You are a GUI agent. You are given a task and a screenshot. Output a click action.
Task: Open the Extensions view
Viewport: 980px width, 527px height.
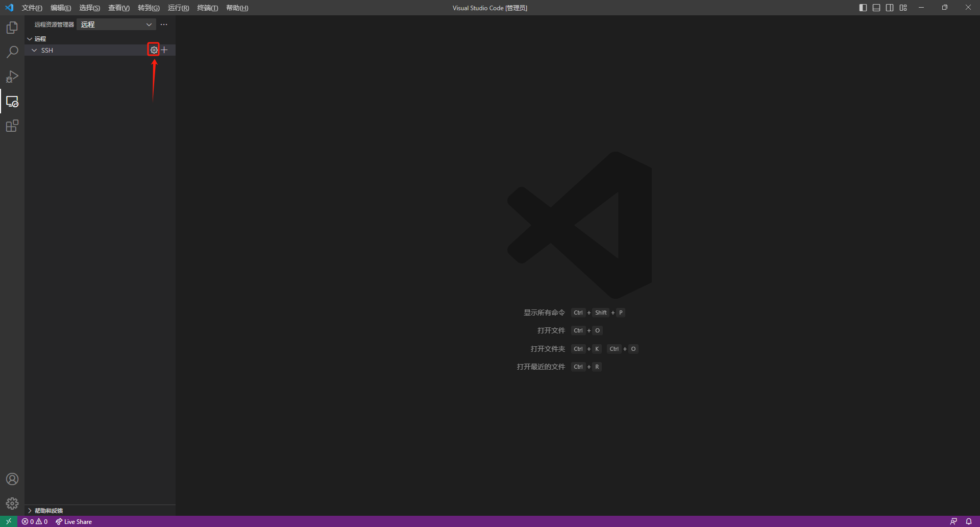tap(12, 126)
